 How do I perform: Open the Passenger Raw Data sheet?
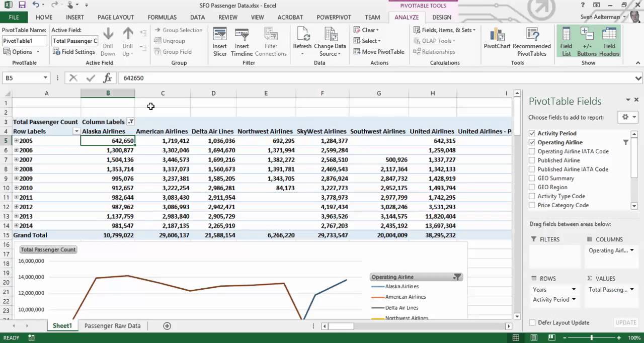point(112,326)
